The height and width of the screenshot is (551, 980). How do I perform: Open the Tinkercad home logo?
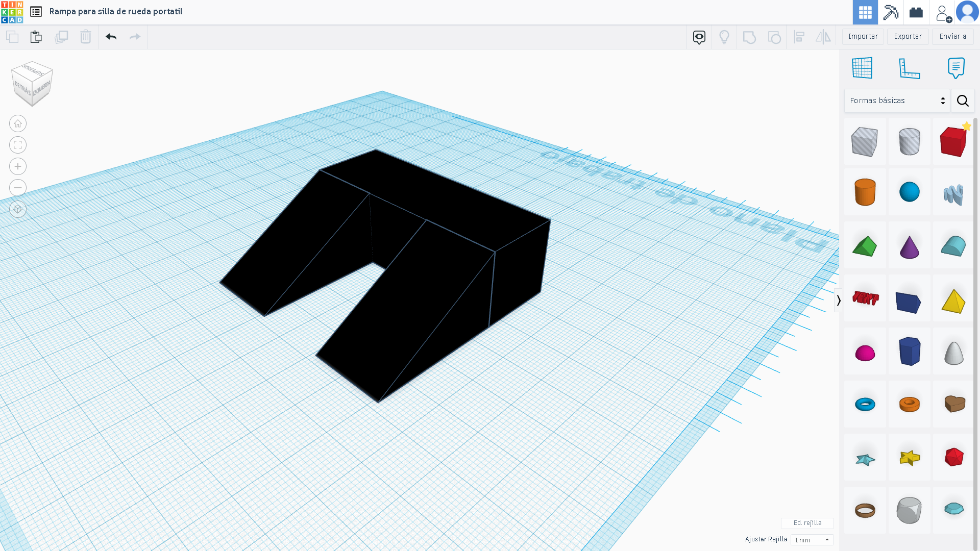[x=12, y=12]
